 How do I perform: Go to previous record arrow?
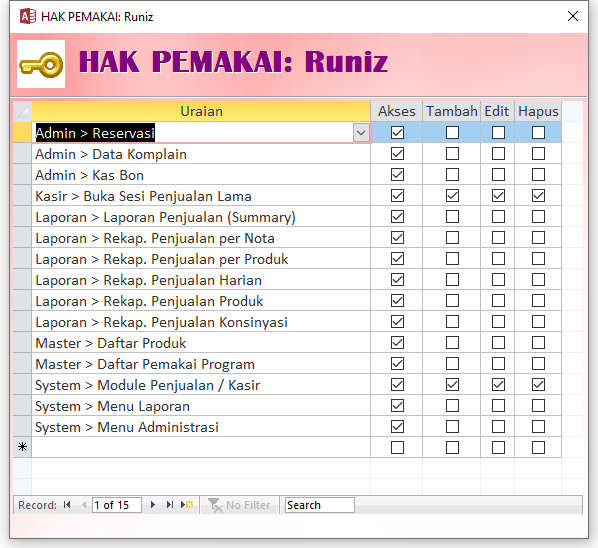pyautogui.click(x=84, y=505)
